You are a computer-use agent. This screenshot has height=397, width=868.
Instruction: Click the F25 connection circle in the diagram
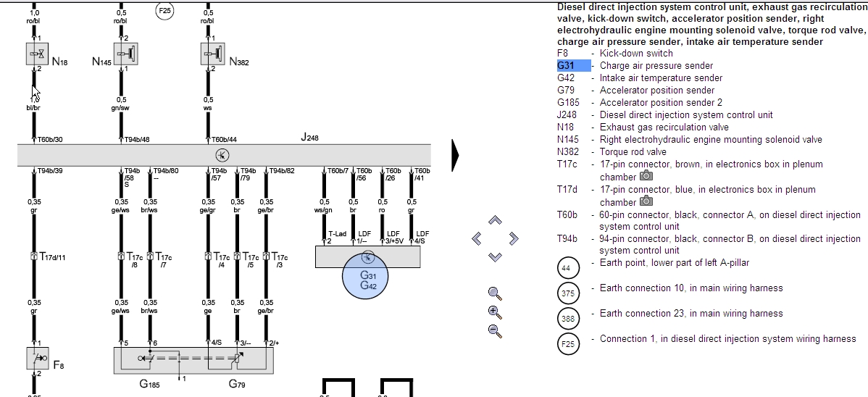165,11
